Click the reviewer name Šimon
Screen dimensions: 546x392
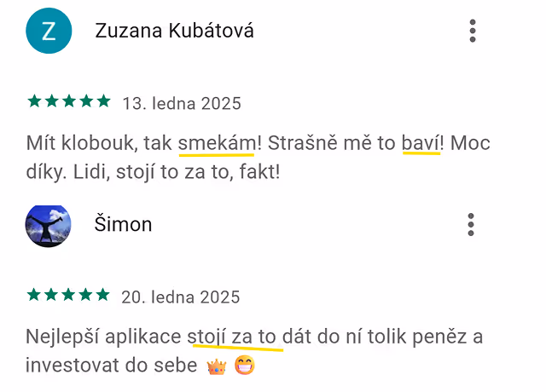(x=123, y=224)
